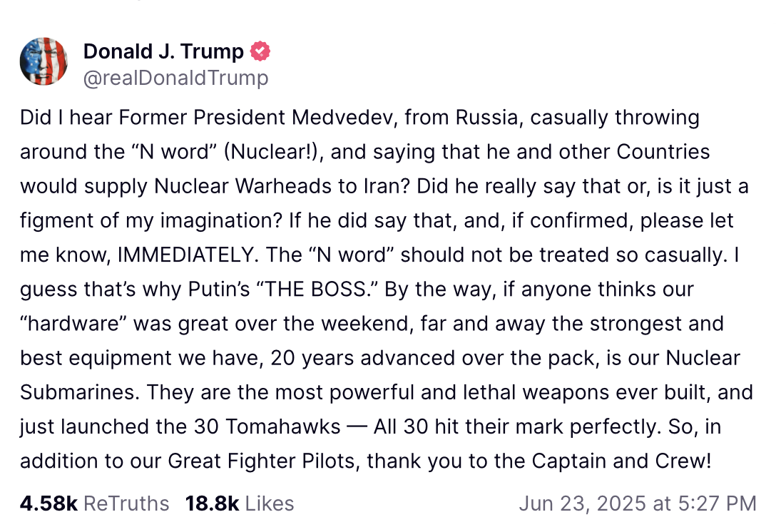The height and width of the screenshot is (532, 776).
Task: Select the ReTruths label
Action: (x=126, y=503)
